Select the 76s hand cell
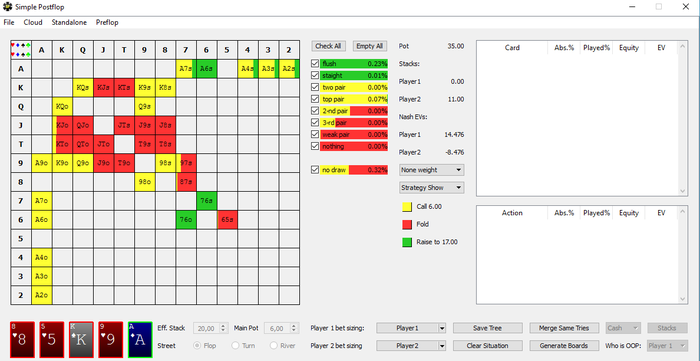This screenshot has width=700, height=361. point(207,201)
